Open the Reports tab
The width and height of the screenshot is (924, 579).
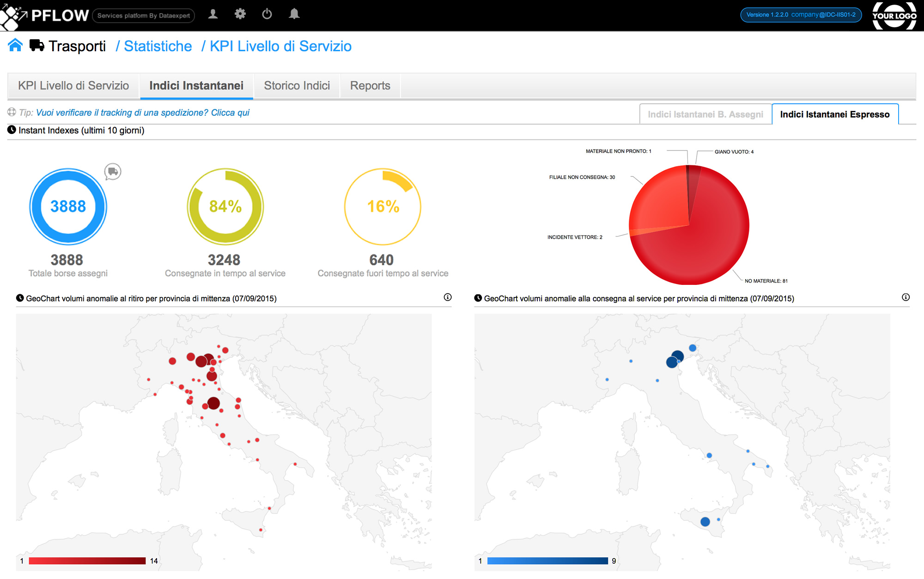click(370, 86)
